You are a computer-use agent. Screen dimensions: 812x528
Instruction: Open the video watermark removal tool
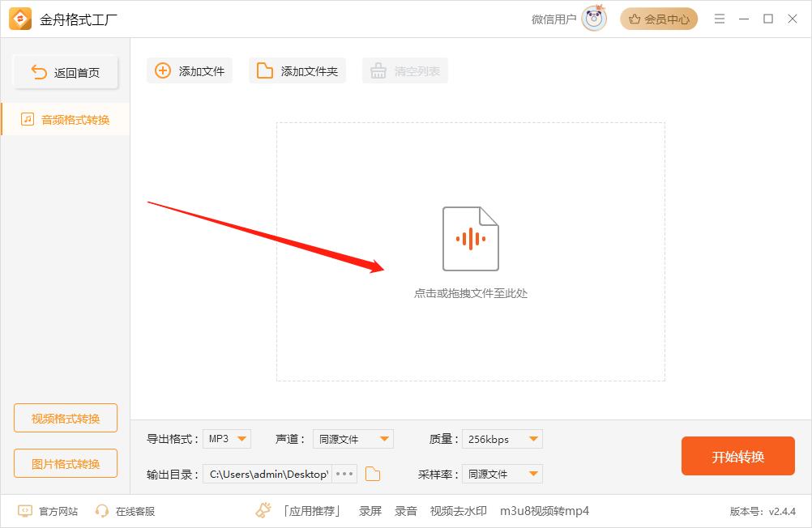click(x=458, y=511)
